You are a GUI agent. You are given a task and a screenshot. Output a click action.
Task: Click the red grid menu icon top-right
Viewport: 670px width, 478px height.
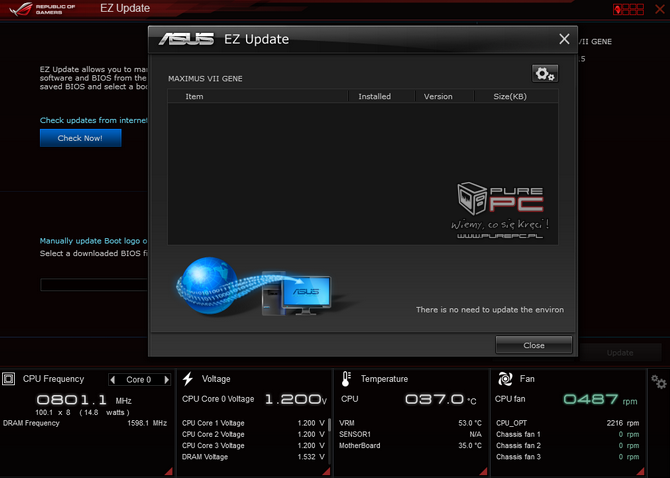(628, 9)
